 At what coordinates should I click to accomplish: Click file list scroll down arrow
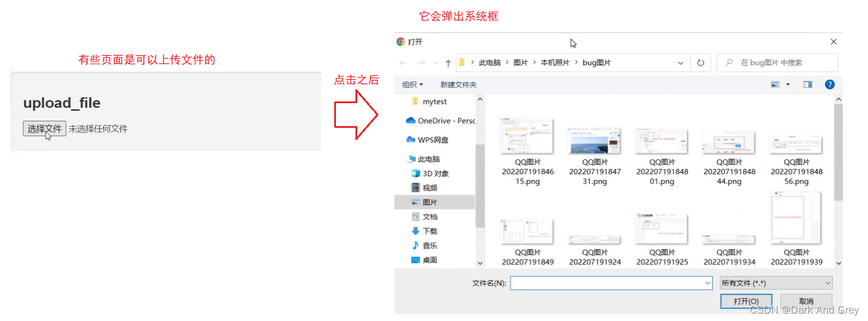839,263
